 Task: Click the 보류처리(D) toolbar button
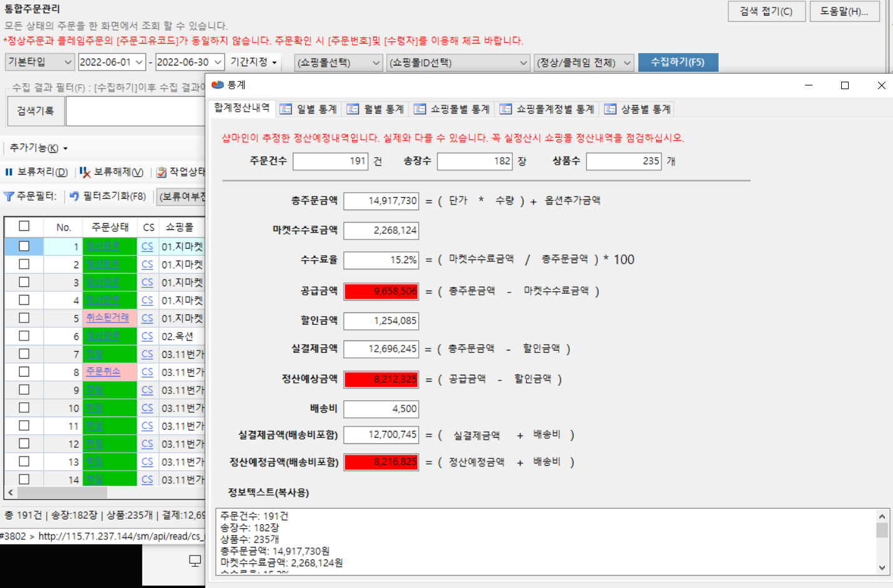point(36,172)
